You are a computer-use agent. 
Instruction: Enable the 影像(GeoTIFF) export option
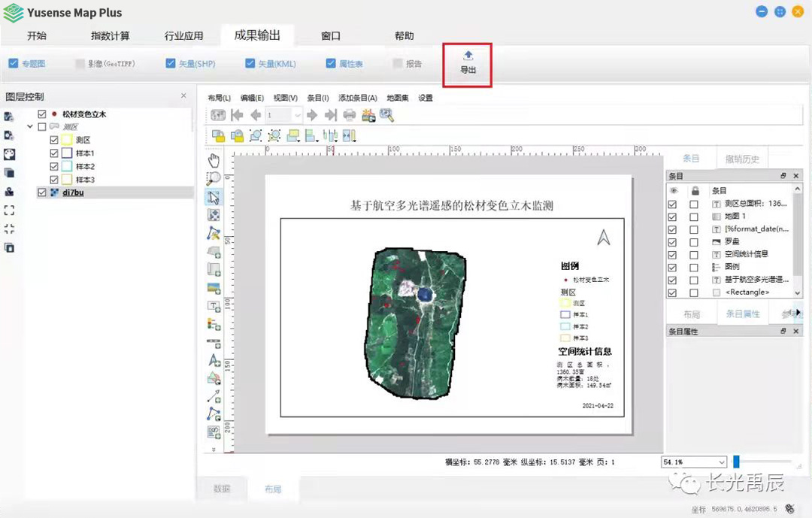coord(80,63)
